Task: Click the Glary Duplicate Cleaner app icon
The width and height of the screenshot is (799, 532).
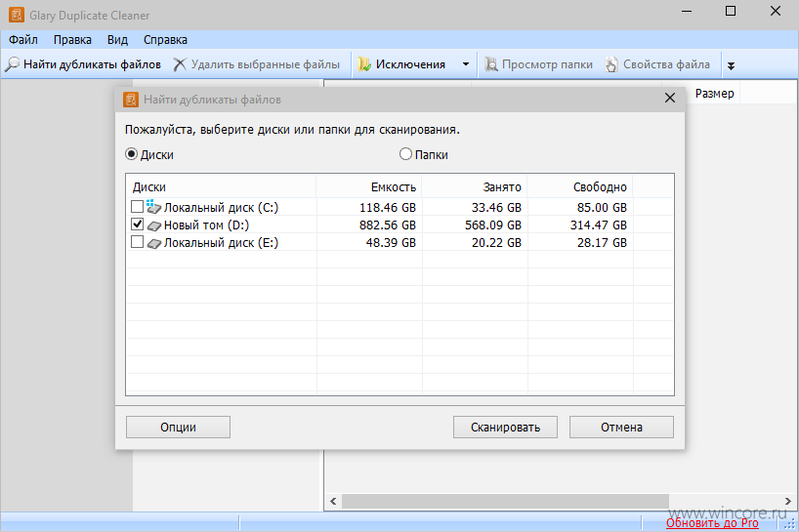Action: pyautogui.click(x=17, y=15)
